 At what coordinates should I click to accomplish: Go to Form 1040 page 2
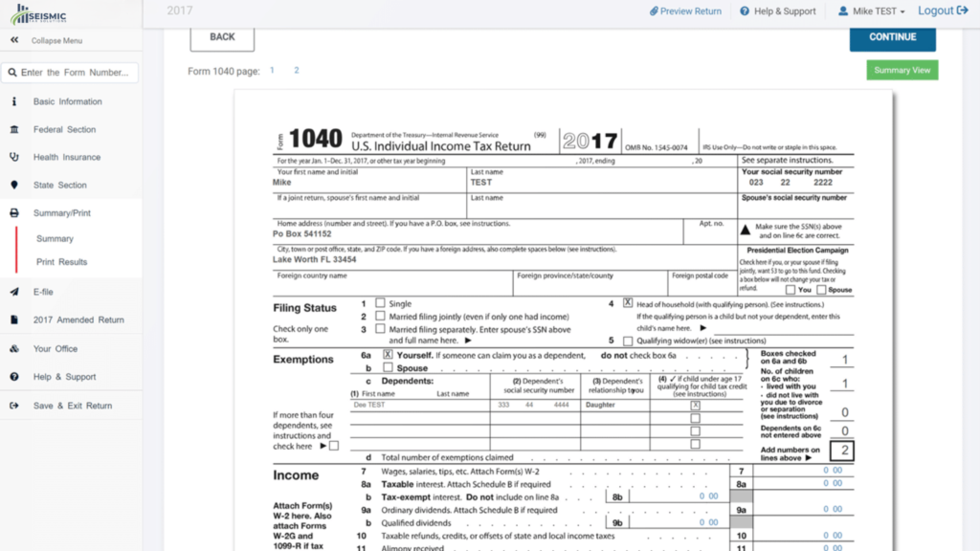(297, 71)
